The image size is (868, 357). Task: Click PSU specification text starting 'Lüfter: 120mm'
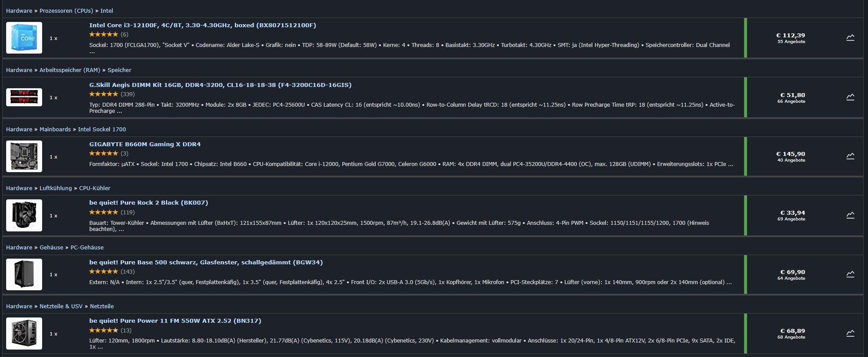(412, 343)
